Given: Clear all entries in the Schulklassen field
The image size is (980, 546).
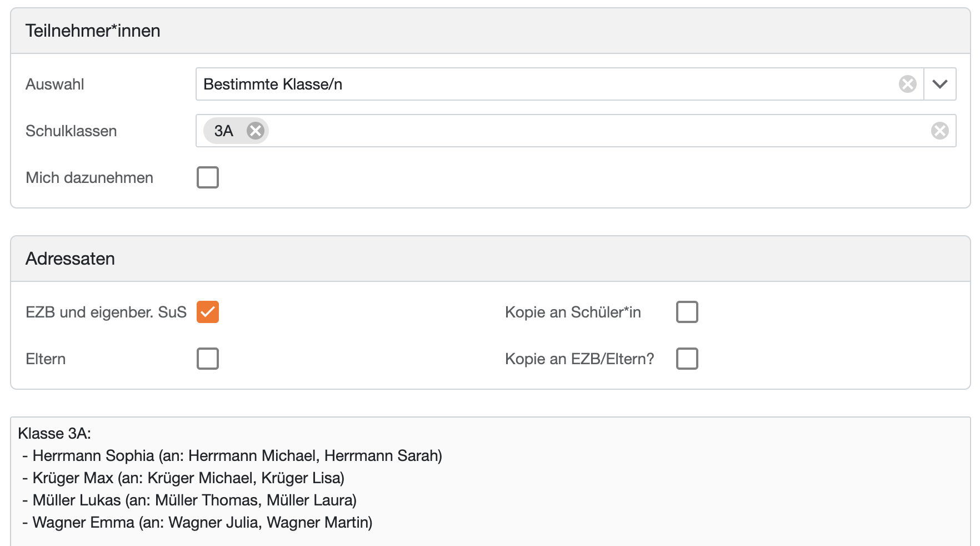Looking at the screenshot, I should click(x=939, y=131).
